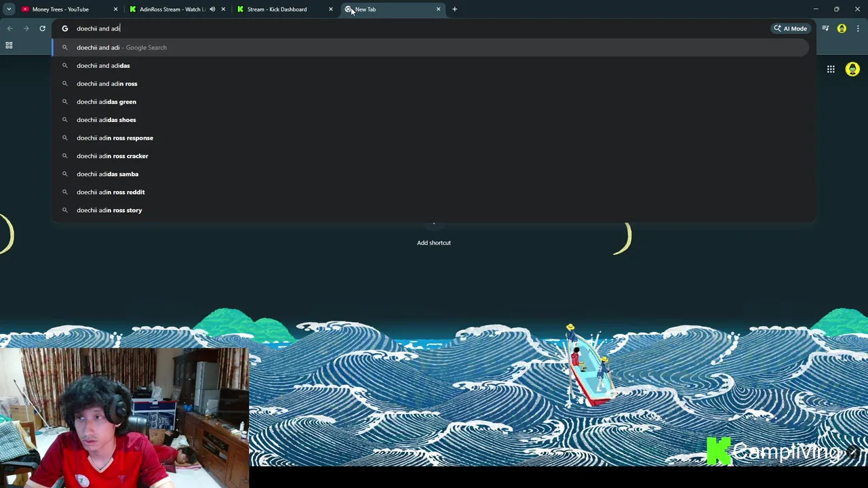Open the tab search dropdown arrow
The image size is (868, 488).
[9, 9]
